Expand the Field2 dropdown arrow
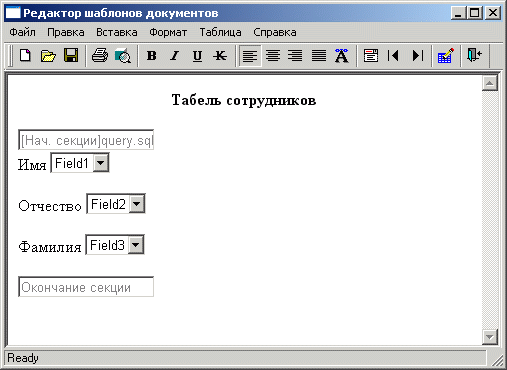507x370 pixels. click(x=137, y=204)
